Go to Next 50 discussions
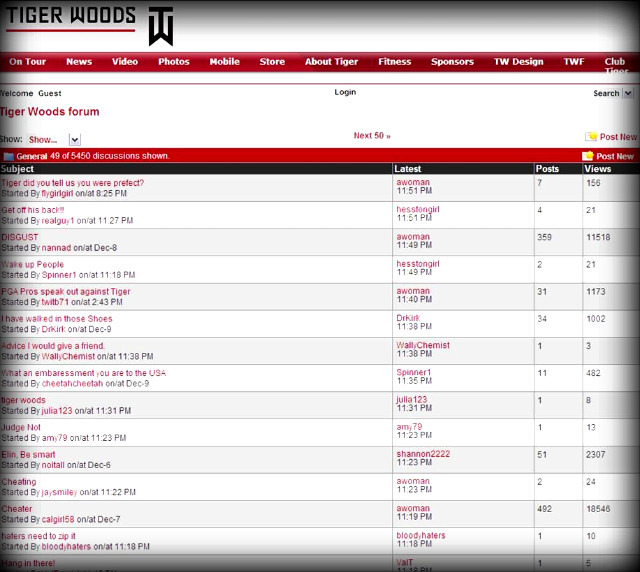The image size is (640, 572). [372, 136]
